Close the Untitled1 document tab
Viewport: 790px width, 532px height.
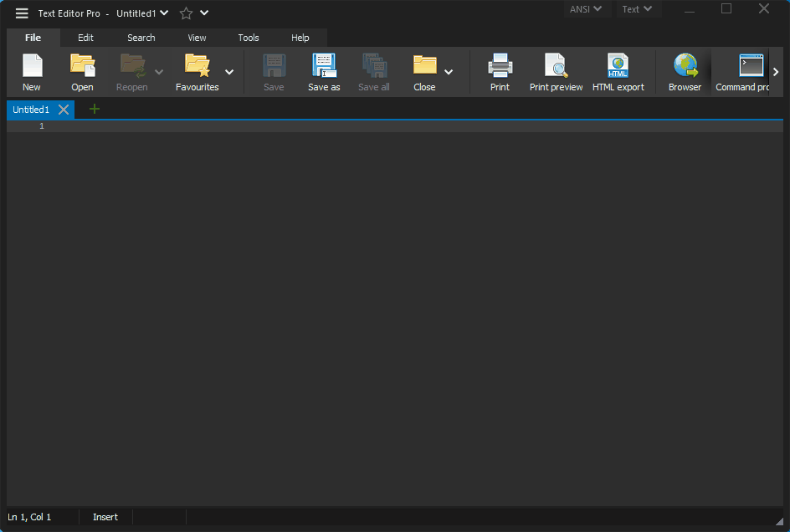coord(64,110)
